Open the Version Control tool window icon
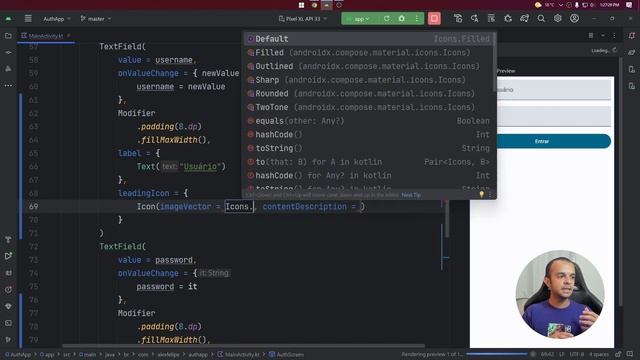 coord(8,339)
